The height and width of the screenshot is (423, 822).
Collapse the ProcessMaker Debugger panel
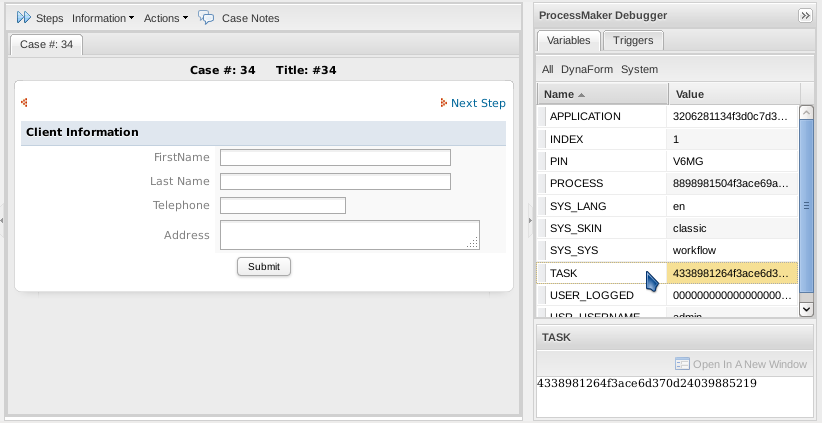tap(805, 15)
